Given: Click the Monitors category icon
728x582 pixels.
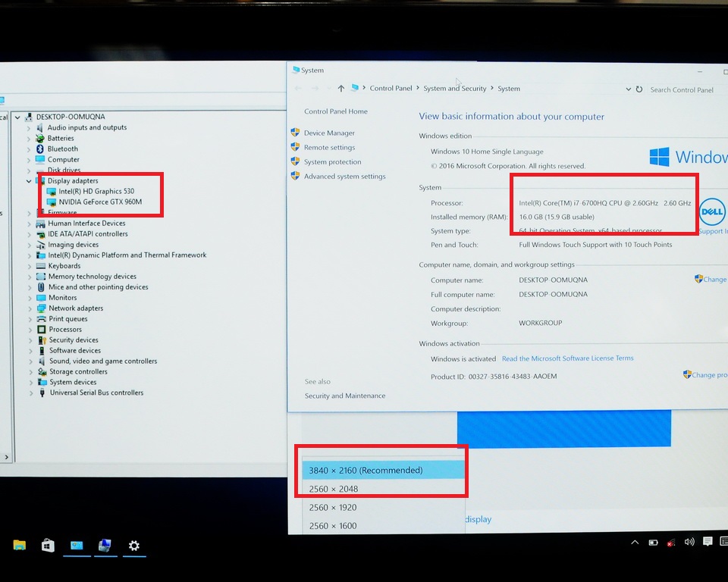Looking at the screenshot, I should [41, 298].
